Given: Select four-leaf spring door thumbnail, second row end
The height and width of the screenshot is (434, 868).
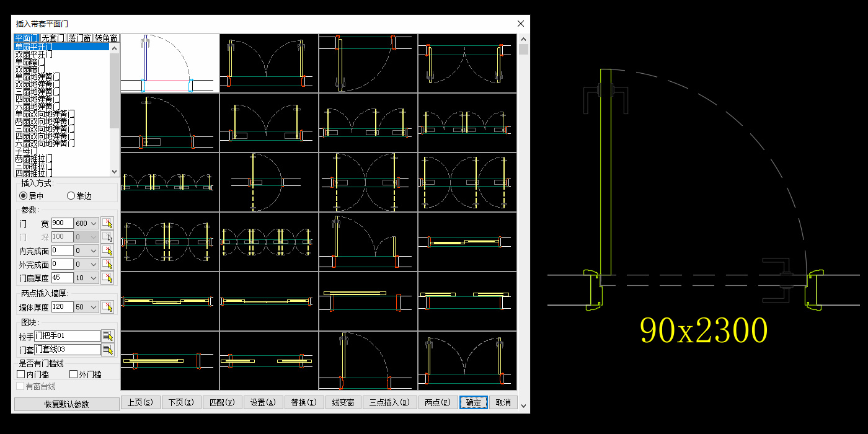Looking at the screenshot, I should [x=467, y=123].
